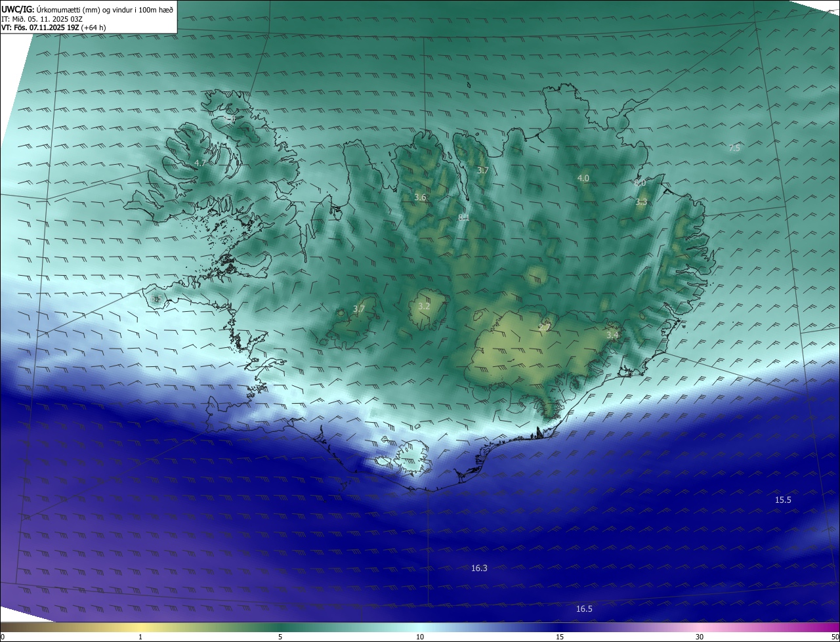The width and height of the screenshot is (840, 642).
Task: Click the 15.5 value over the southeast sea
Action: coord(783,500)
